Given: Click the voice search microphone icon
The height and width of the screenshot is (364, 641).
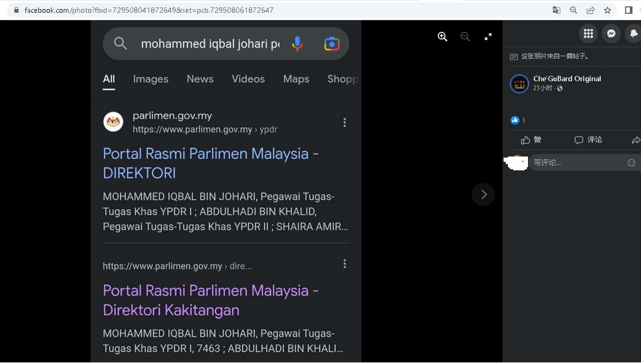Looking at the screenshot, I should tap(297, 44).
